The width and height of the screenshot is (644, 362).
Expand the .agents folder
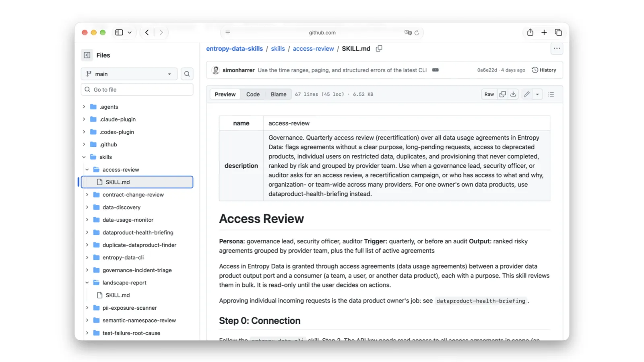coord(84,107)
